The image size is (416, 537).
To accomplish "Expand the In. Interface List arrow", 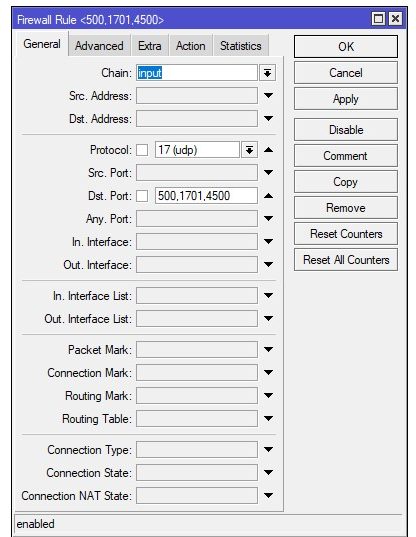I will [268, 296].
